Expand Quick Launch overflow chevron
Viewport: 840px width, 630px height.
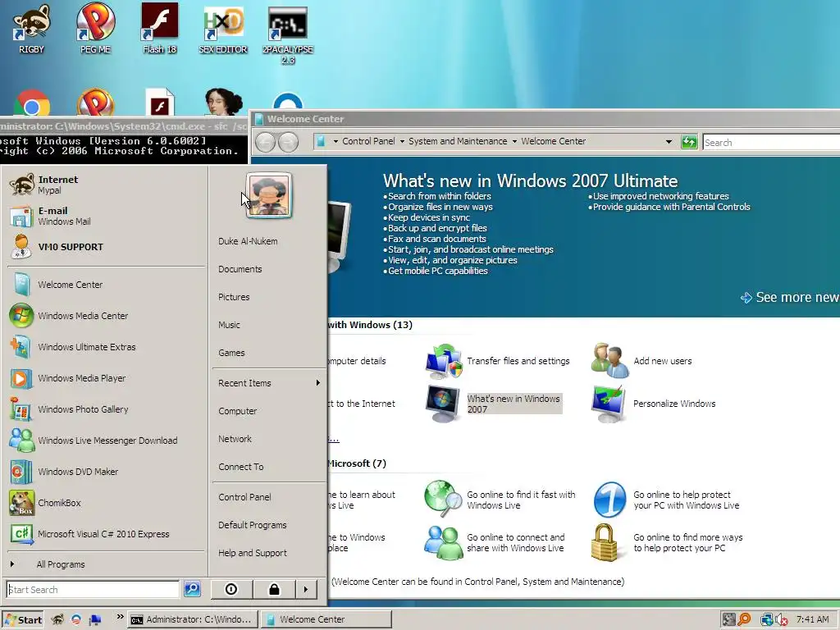120,617
